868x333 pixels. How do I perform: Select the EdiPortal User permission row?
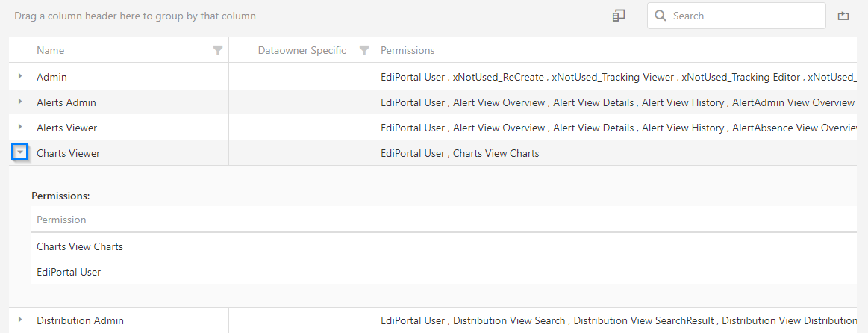(x=69, y=272)
